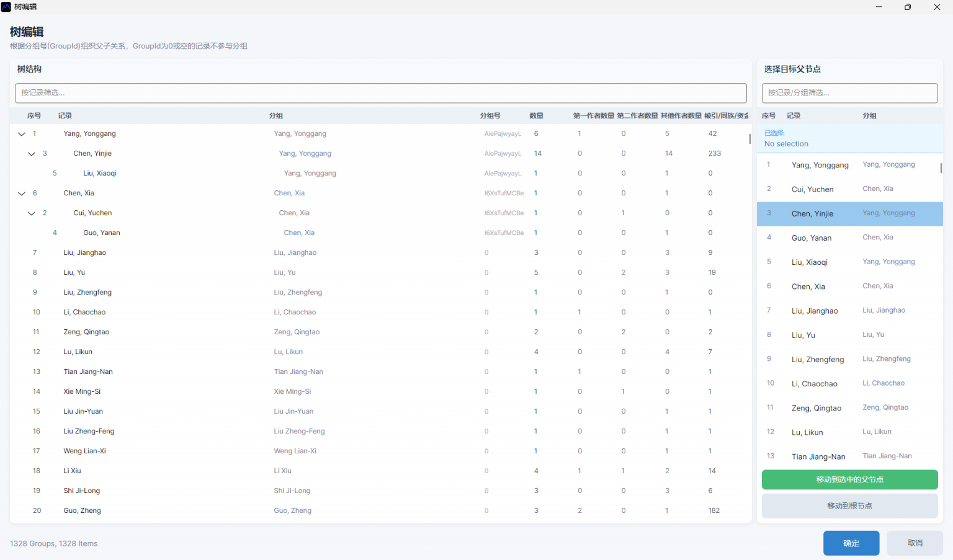
Task: Click the 数量 column header
Action: [536, 116]
